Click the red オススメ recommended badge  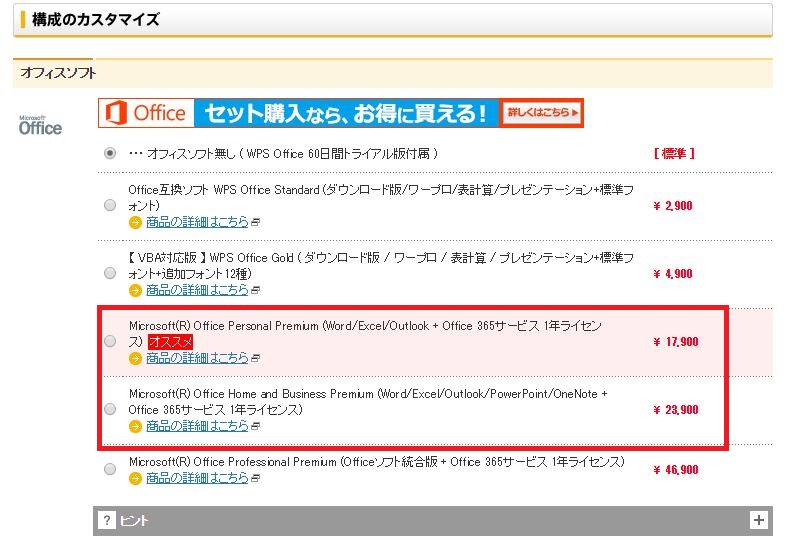170,341
